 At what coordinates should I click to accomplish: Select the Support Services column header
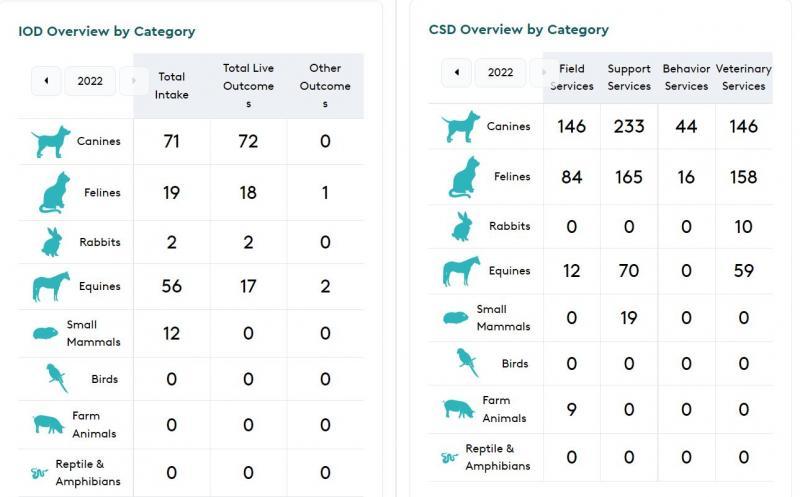(x=629, y=77)
